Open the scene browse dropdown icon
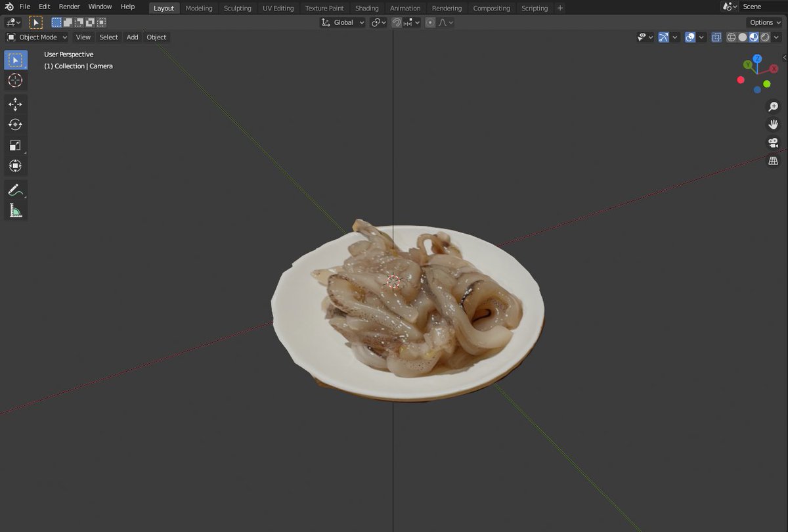 click(729, 7)
